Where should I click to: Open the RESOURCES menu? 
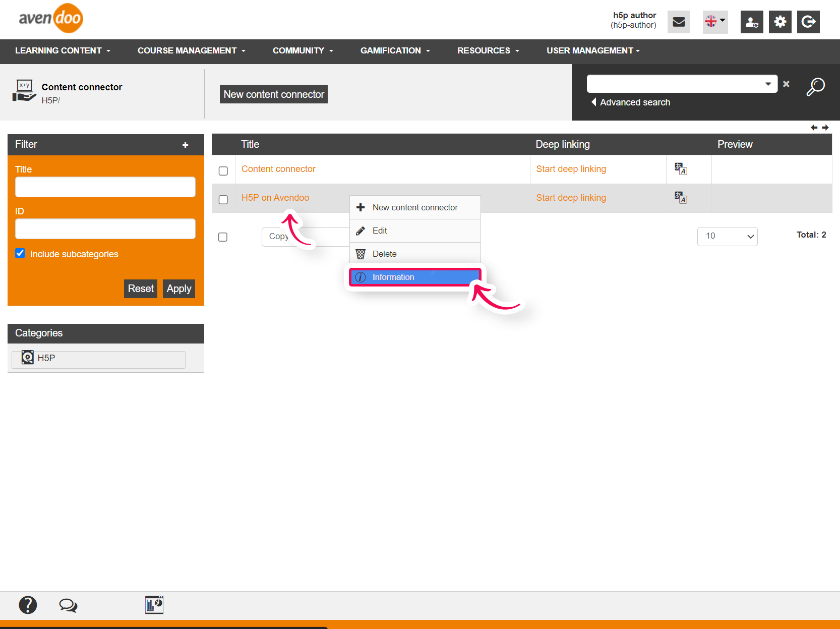point(488,50)
